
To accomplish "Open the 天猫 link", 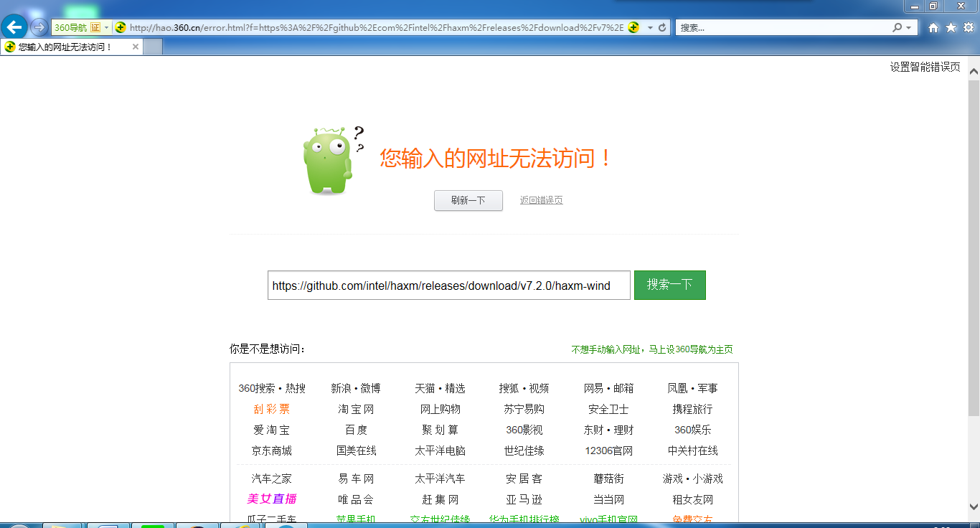I will pyautogui.click(x=425, y=388).
